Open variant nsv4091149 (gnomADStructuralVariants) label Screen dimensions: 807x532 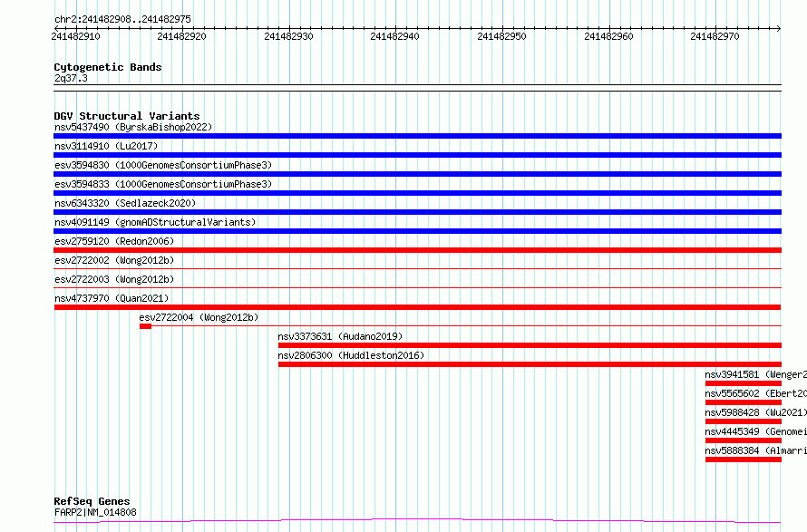(x=155, y=222)
